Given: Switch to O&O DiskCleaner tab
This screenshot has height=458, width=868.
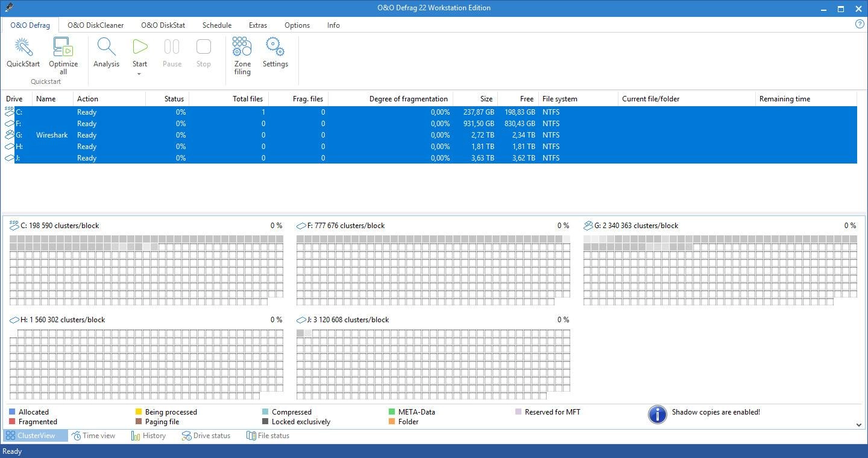Looking at the screenshot, I should (95, 25).
